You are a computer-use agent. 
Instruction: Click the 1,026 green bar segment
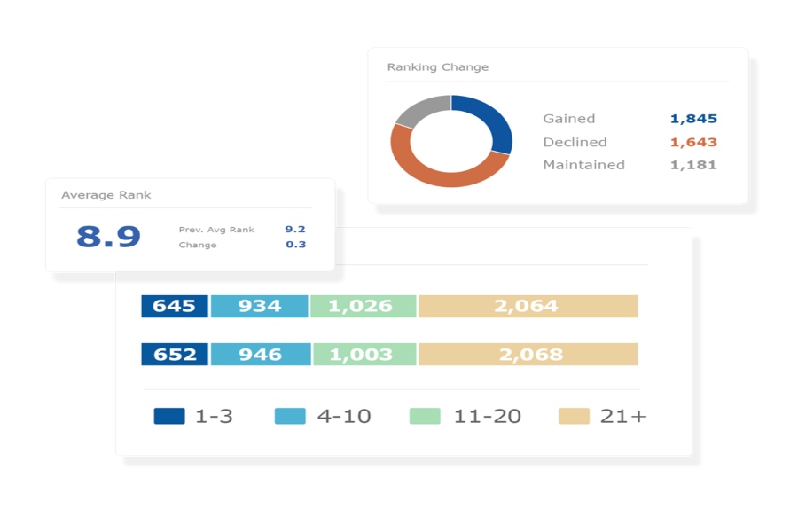point(363,306)
